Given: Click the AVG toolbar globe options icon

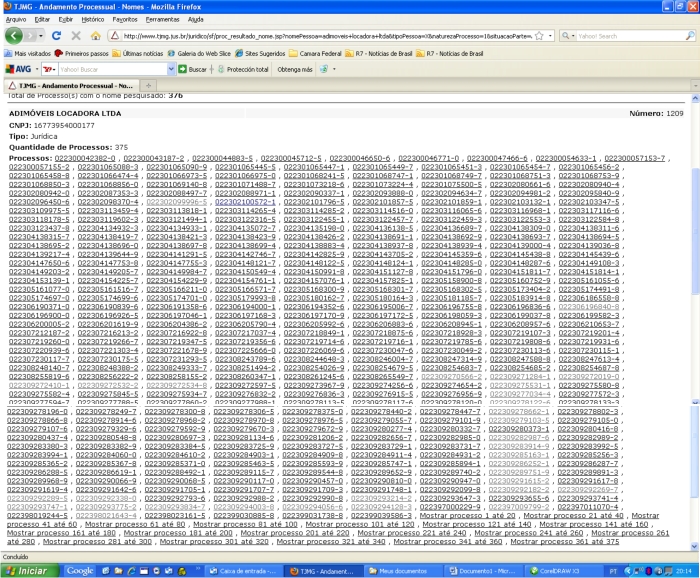Looking at the screenshot, I should click(x=324, y=69).
